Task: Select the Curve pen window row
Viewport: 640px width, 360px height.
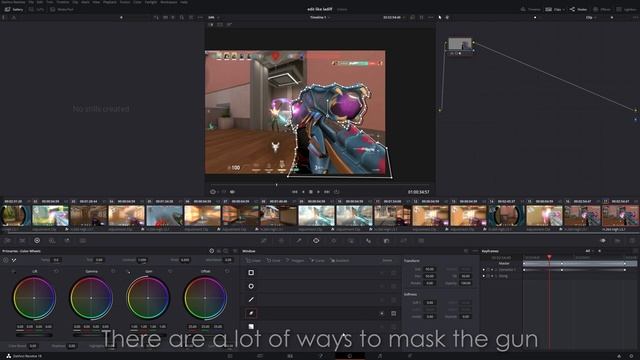Action: click(320, 313)
